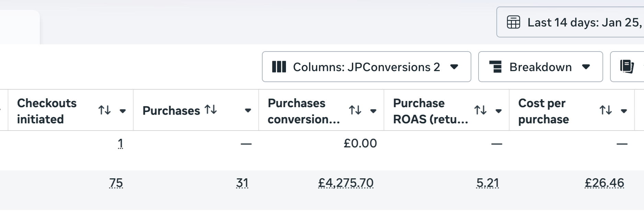
Task: Open Purchase ROAS column options caret
Action: pyautogui.click(x=498, y=111)
